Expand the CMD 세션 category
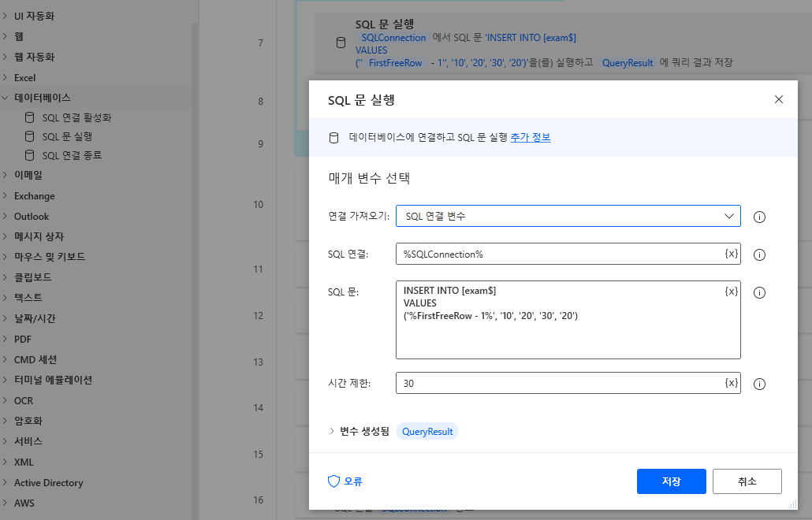The image size is (812, 520). (x=6, y=359)
